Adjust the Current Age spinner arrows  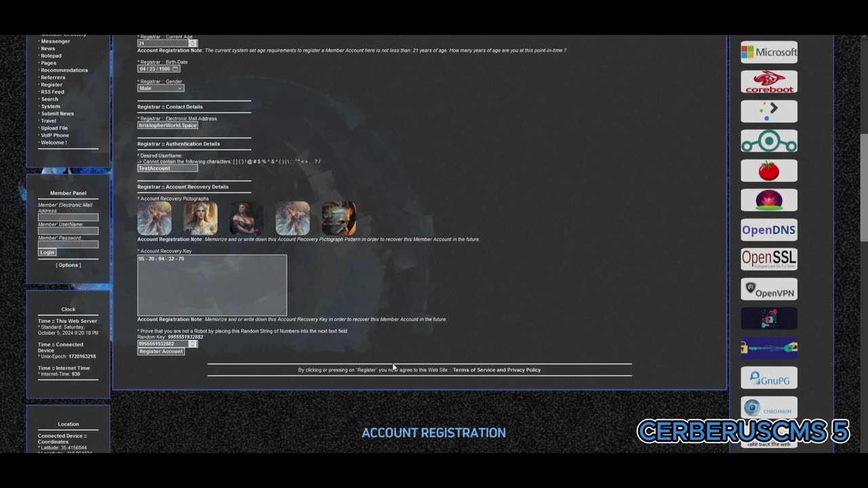(x=193, y=43)
